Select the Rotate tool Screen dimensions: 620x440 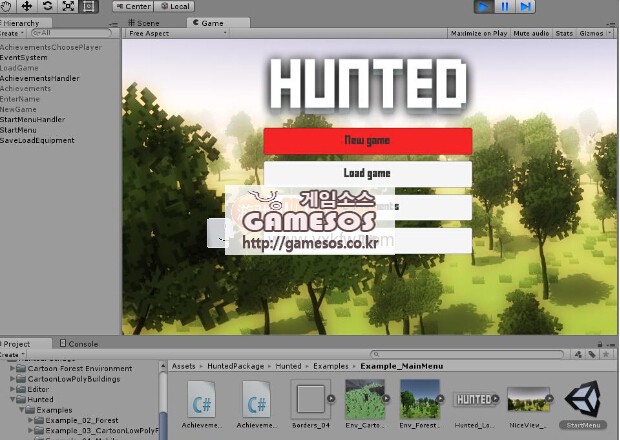point(47,6)
